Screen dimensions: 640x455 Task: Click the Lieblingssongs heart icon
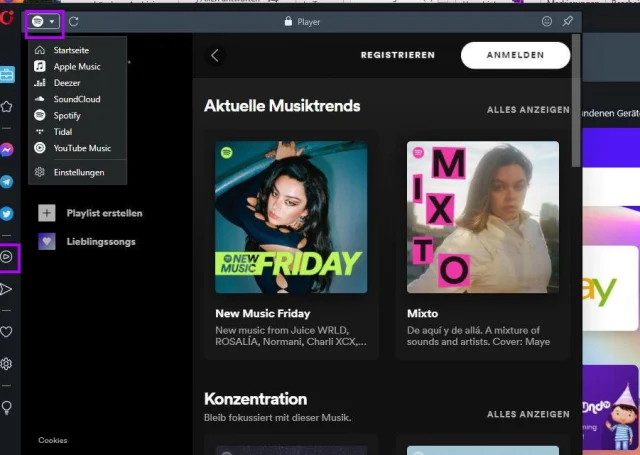[x=47, y=242]
